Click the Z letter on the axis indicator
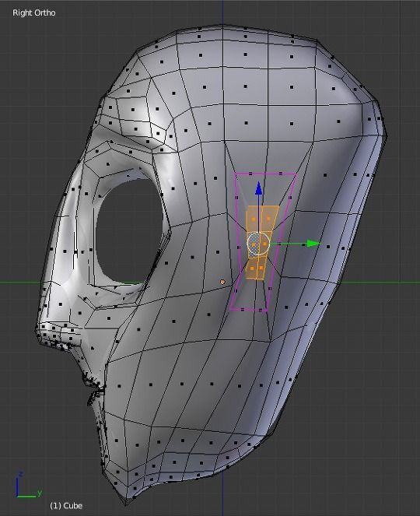 [20, 474]
